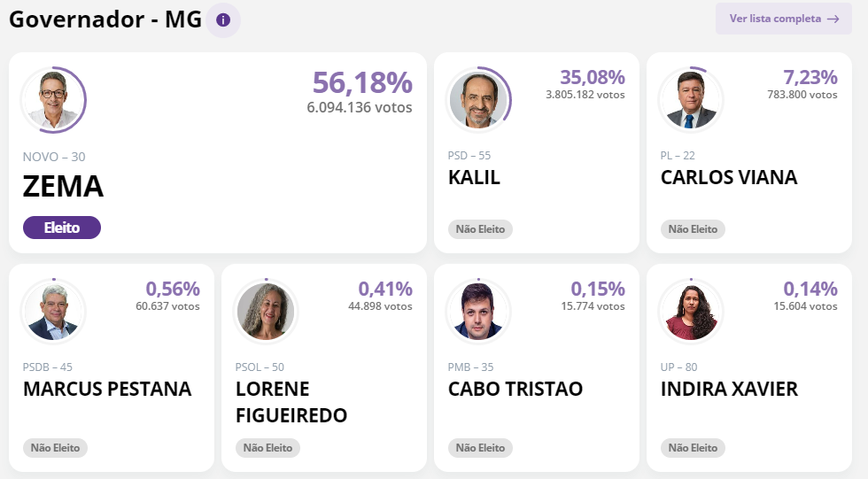The width and height of the screenshot is (868, 479).
Task: Click the arrow in Ver lista completa
Action: 833,19
